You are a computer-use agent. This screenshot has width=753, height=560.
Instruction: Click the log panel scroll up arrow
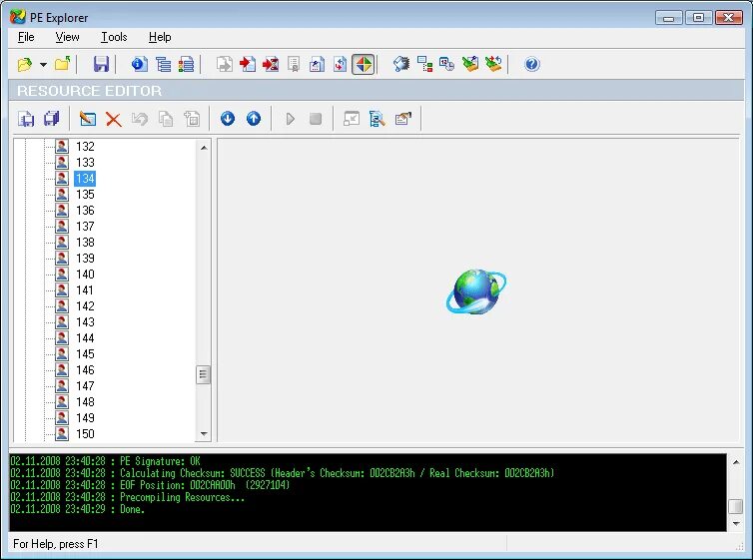tap(736, 462)
